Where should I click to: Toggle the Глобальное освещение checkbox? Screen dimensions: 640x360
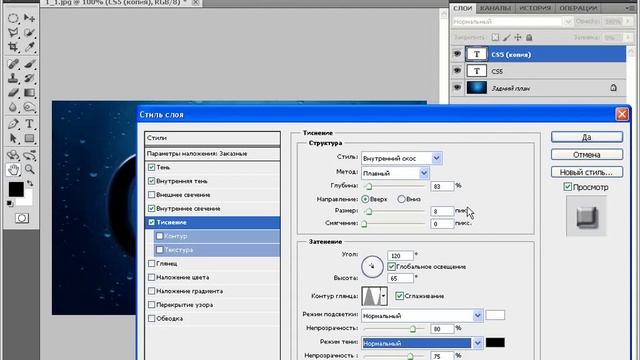[x=391, y=267]
